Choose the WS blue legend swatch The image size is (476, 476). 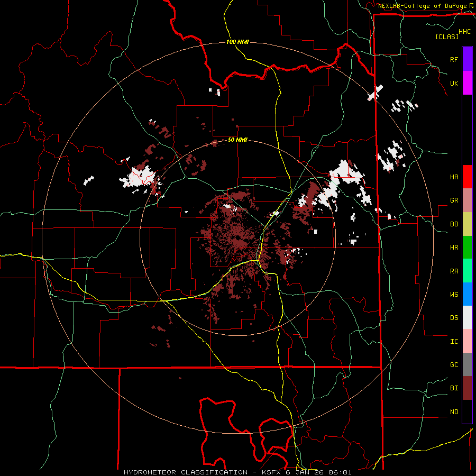click(467, 294)
